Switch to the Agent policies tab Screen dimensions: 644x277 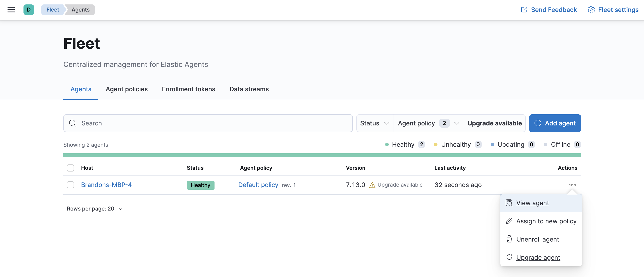[127, 89]
